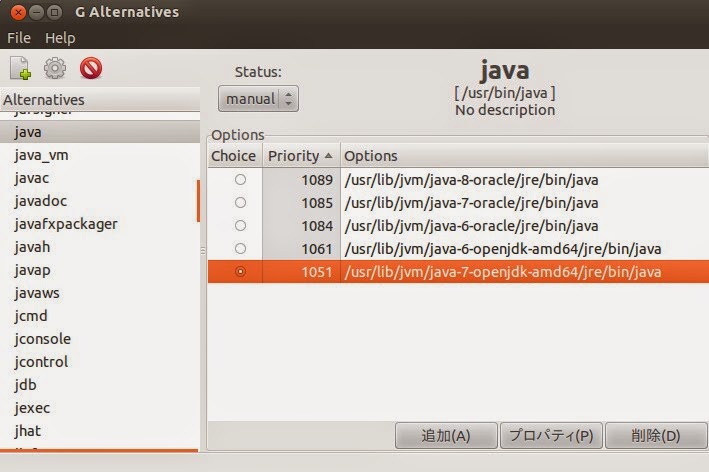This screenshot has width=709, height=472.
Task: Select radio button for java-6-openjdk-amd64 option
Action: click(x=241, y=249)
